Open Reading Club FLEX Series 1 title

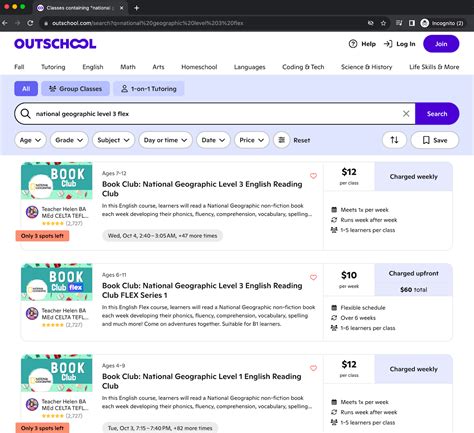pyautogui.click(x=202, y=290)
